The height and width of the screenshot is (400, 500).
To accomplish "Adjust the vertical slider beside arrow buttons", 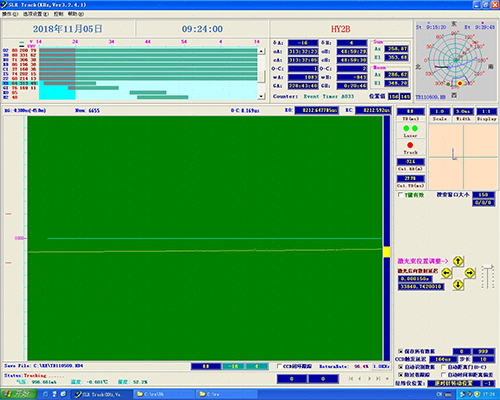I will (488, 277).
